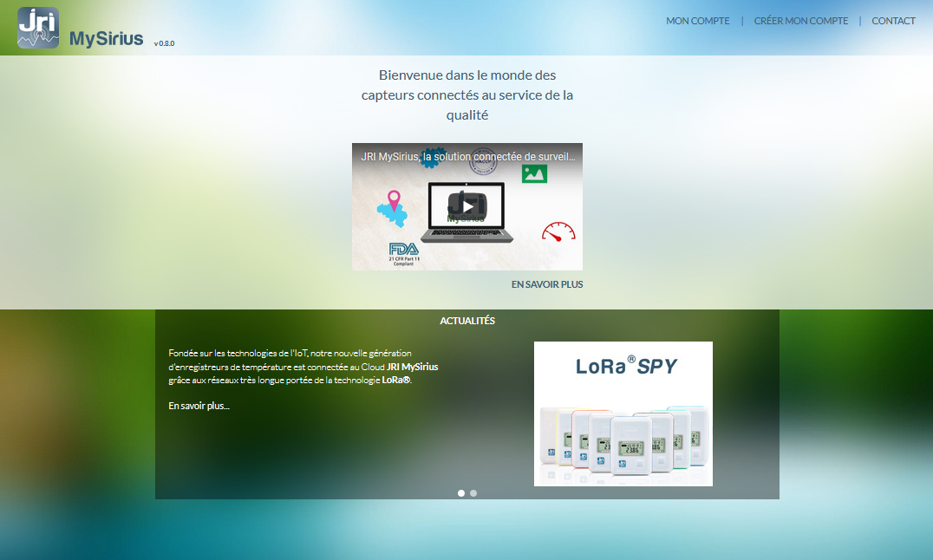933x560 pixels.
Task: Open the video title link
Action: click(467, 157)
